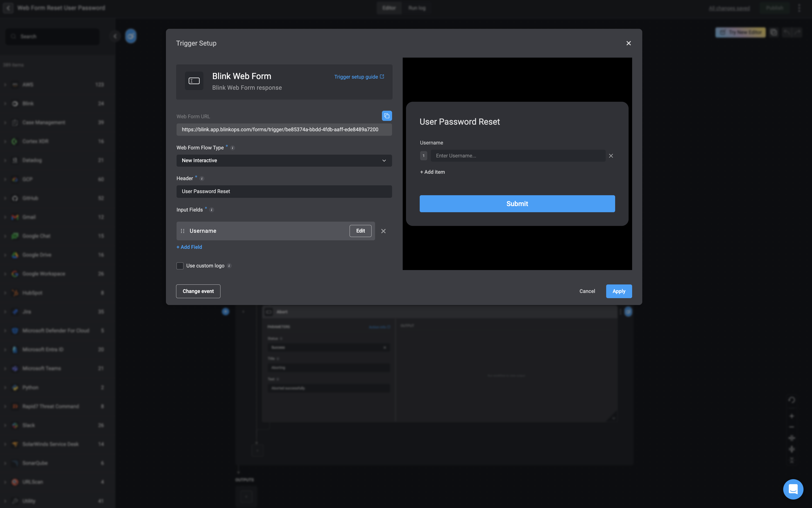812x508 pixels.
Task: Open Web Form Flow Type dropdown
Action: click(x=284, y=161)
